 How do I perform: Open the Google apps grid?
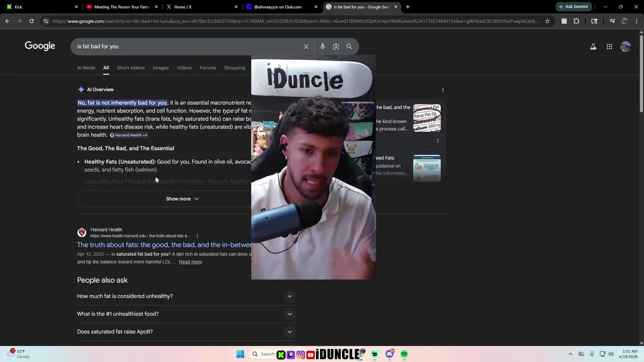point(609,46)
